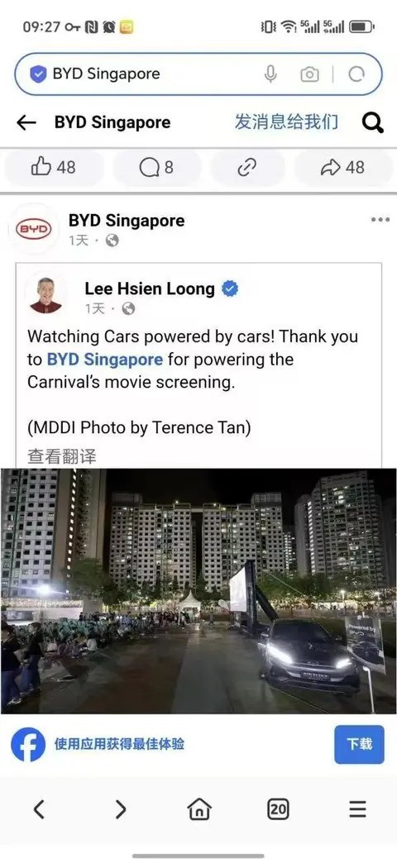The width and height of the screenshot is (397, 868).
Task: Open the browser hamburger menu
Action: tap(357, 809)
